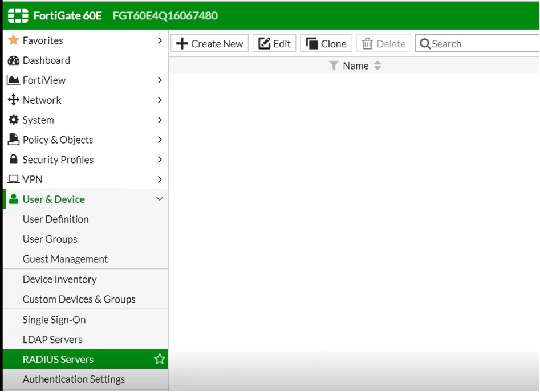Click the Create New button
The width and height of the screenshot is (540, 392).
click(x=210, y=44)
